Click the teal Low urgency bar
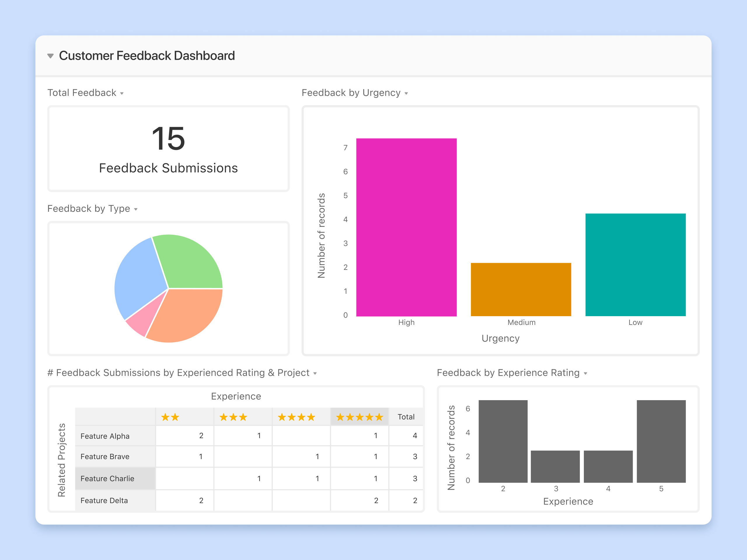747x560 pixels. point(635,265)
